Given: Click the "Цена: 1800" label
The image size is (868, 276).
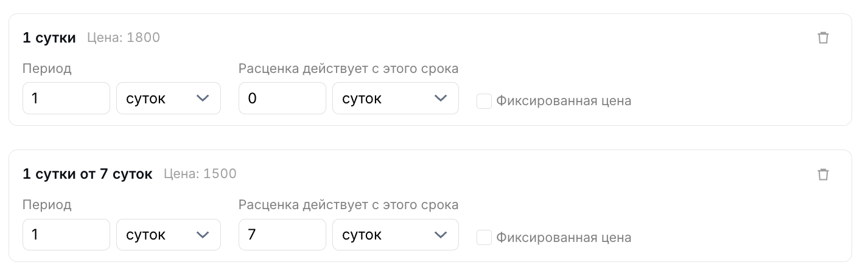Looking at the screenshot, I should tap(124, 38).
